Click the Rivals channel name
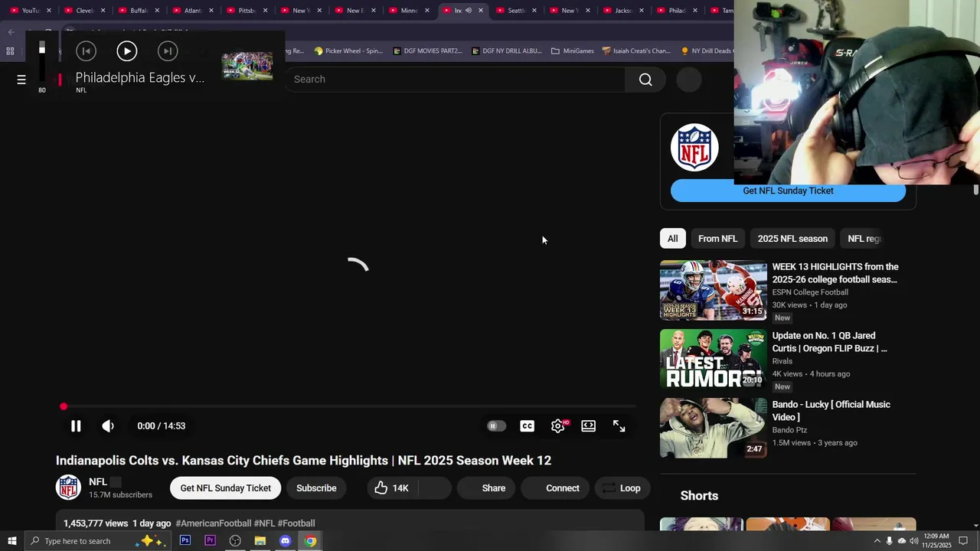Screen dimensions: 980x551 point(782,361)
